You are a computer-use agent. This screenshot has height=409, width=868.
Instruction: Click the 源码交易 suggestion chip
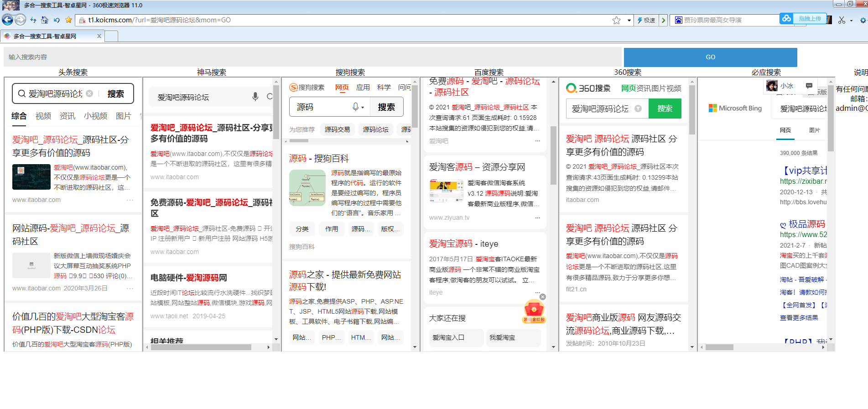pyautogui.click(x=338, y=129)
